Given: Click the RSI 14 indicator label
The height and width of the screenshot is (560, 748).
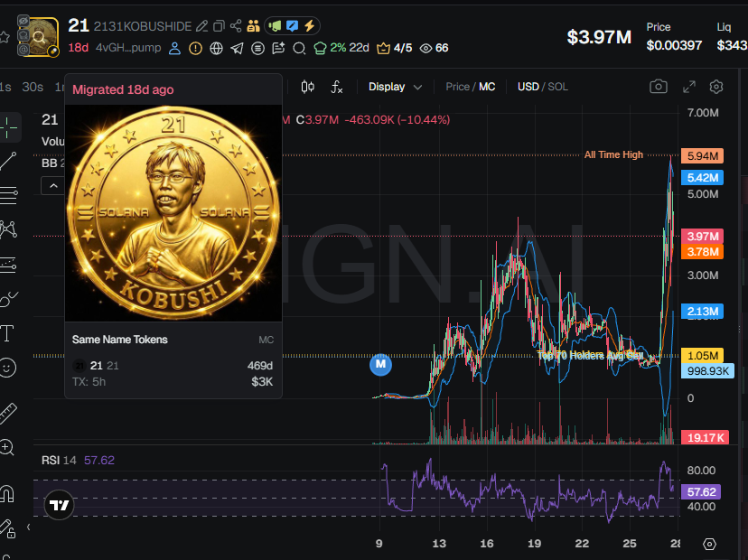Looking at the screenshot, I should pyautogui.click(x=59, y=461).
